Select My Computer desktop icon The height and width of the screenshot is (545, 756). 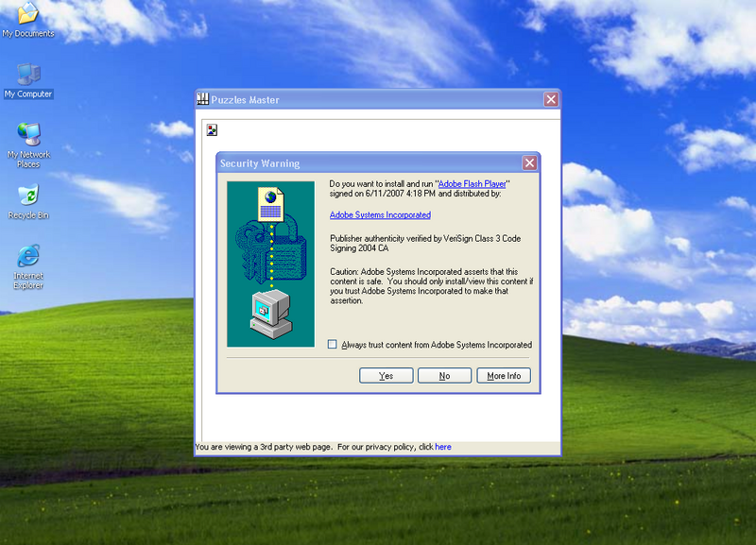pyautogui.click(x=28, y=80)
